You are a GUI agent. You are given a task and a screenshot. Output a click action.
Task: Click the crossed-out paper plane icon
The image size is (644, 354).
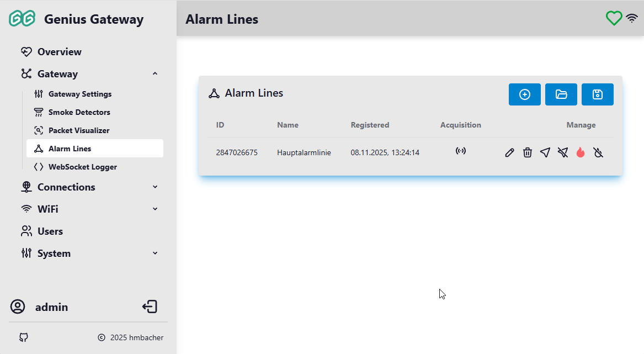pos(563,152)
